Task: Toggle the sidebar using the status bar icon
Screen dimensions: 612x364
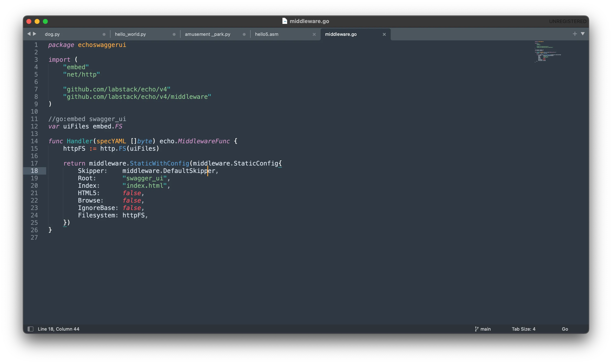Action: [31, 329]
